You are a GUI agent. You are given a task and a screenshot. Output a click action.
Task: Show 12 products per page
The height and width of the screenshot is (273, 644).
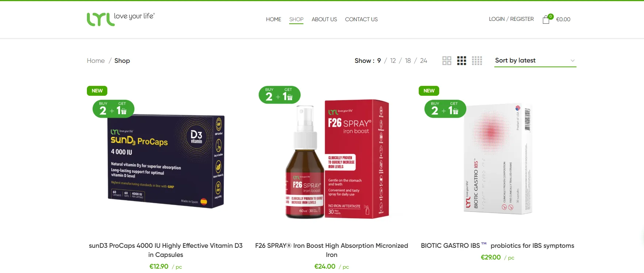393,61
